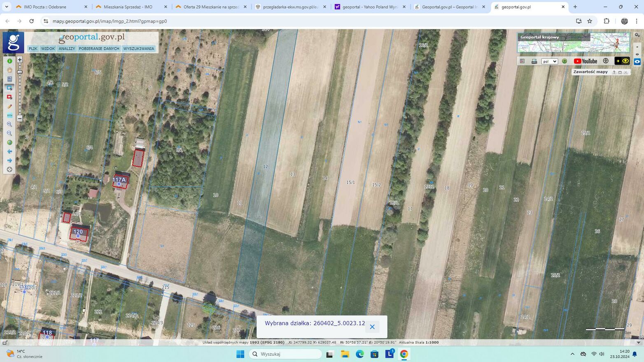644x362 pixels.
Task: Click the print map icon
Action: tap(534, 61)
